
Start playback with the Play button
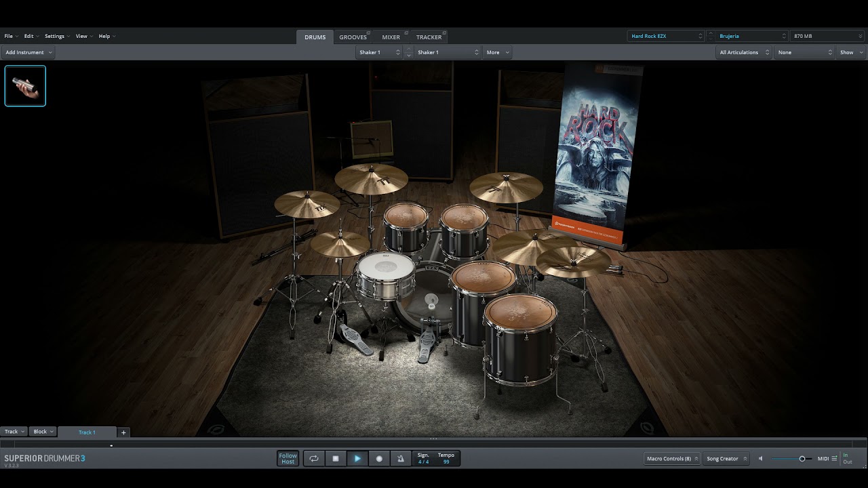pos(357,459)
